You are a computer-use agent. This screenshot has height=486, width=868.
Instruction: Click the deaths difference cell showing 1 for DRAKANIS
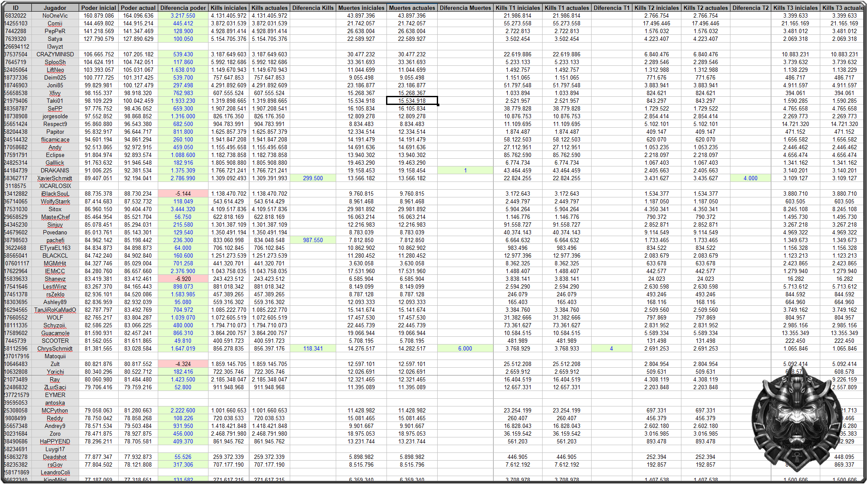(465, 170)
